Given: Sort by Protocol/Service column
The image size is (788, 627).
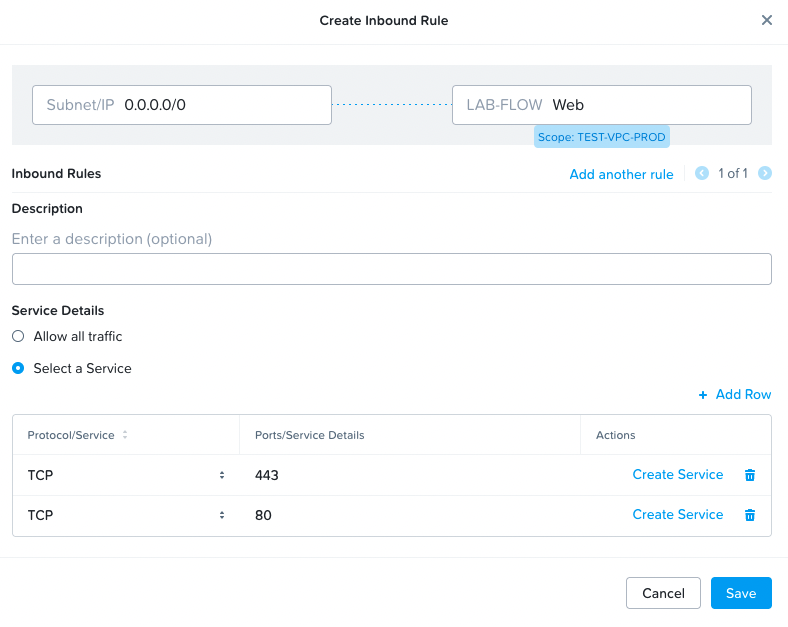Looking at the screenshot, I should (x=125, y=435).
